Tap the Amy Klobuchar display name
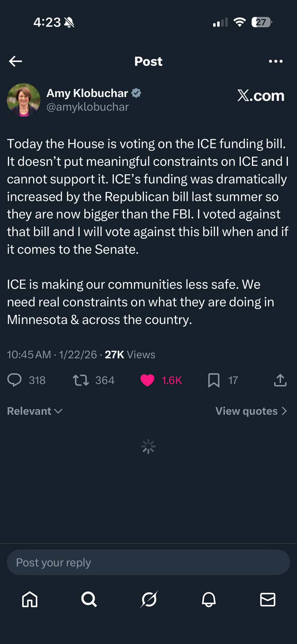297x644 pixels. [87, 93]
